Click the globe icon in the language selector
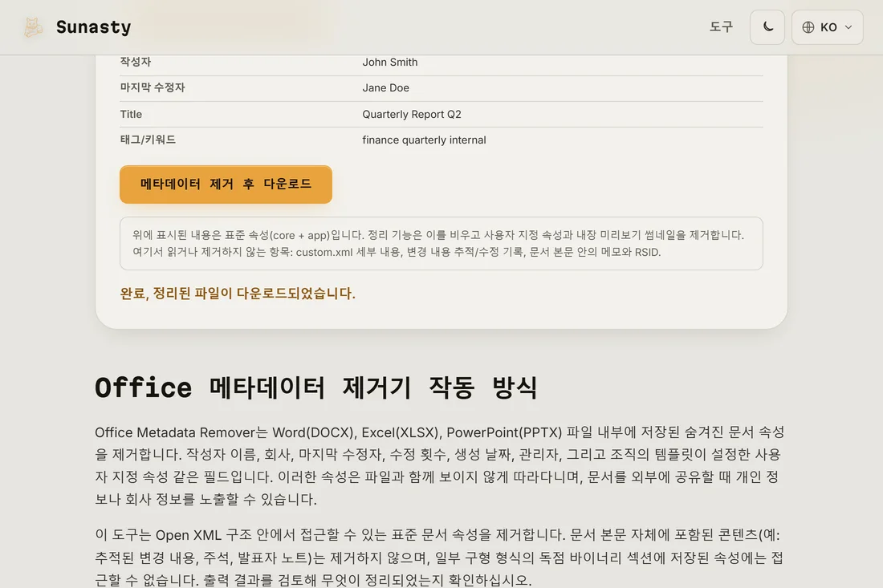Viewport: 883px width, 588px height. [808, 27]
